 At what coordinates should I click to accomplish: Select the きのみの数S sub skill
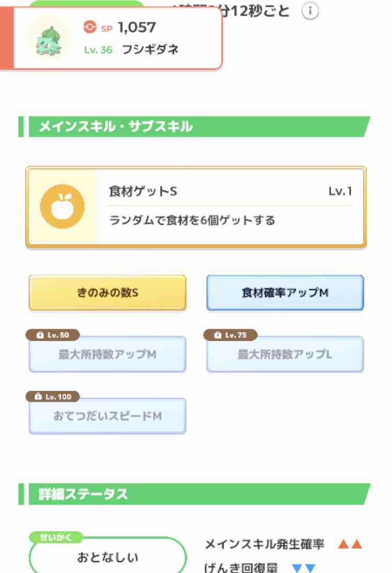(x=107, y=292)
